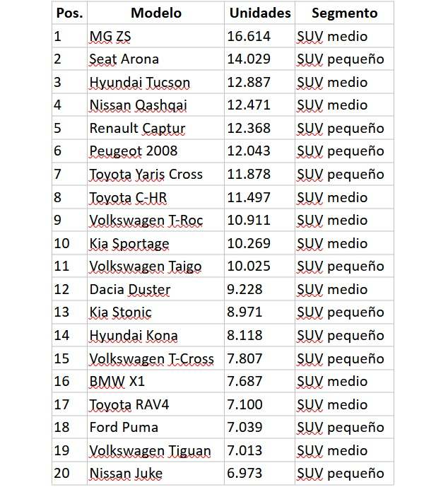Click the Modelo column header
This screenshot has width=448, height=492.
click(x=156, y=13)
